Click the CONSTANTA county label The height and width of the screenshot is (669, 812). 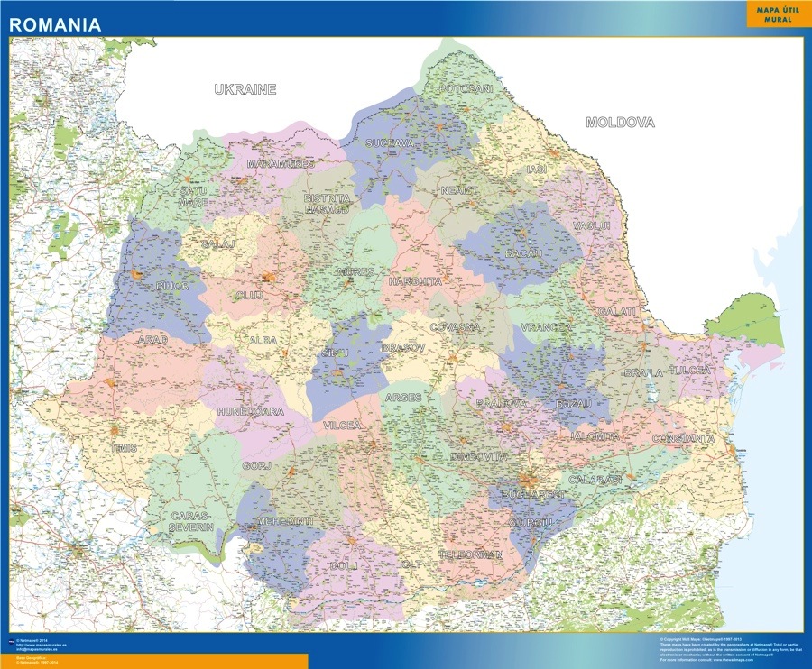pos(684,439)
